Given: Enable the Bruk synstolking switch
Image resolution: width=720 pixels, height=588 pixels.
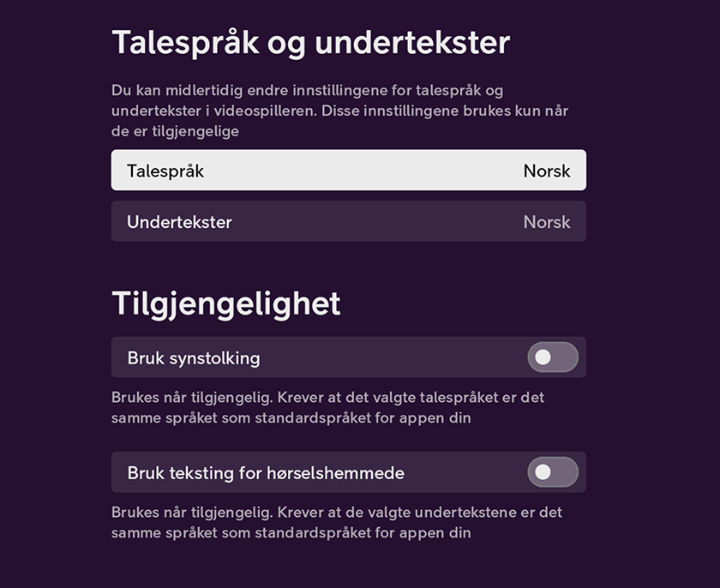Looking at the screenshot, I should click(553, 357).
